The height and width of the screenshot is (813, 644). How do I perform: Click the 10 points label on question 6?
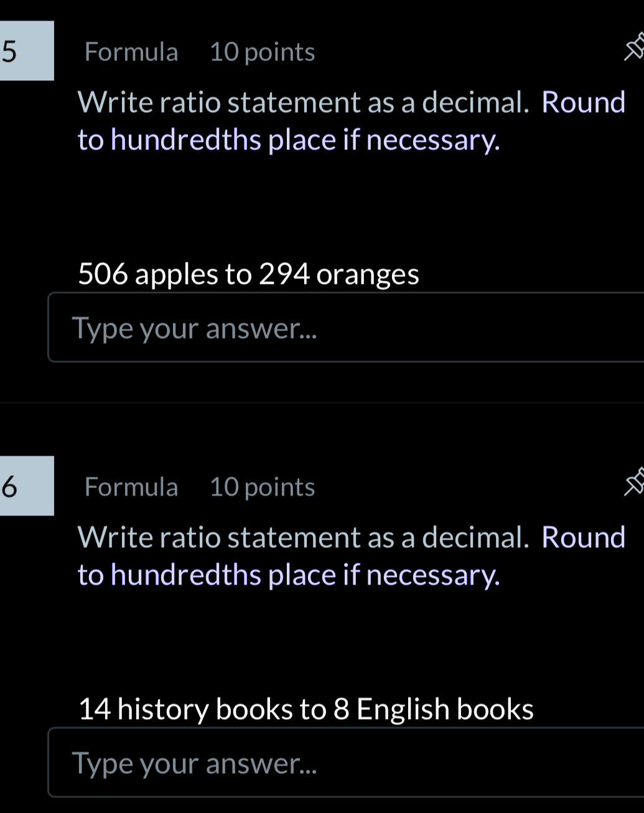pyautogui.click(x=262, y=486)
